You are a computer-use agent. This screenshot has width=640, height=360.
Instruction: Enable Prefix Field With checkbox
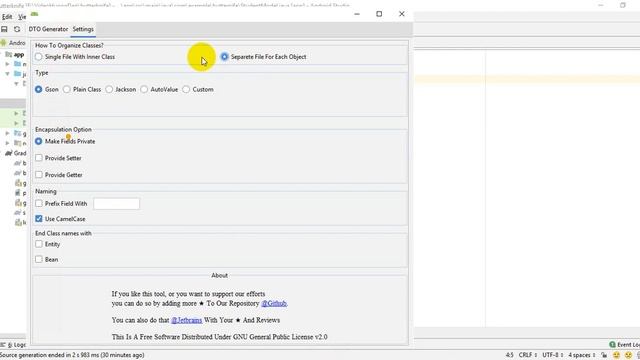point(39,203)
